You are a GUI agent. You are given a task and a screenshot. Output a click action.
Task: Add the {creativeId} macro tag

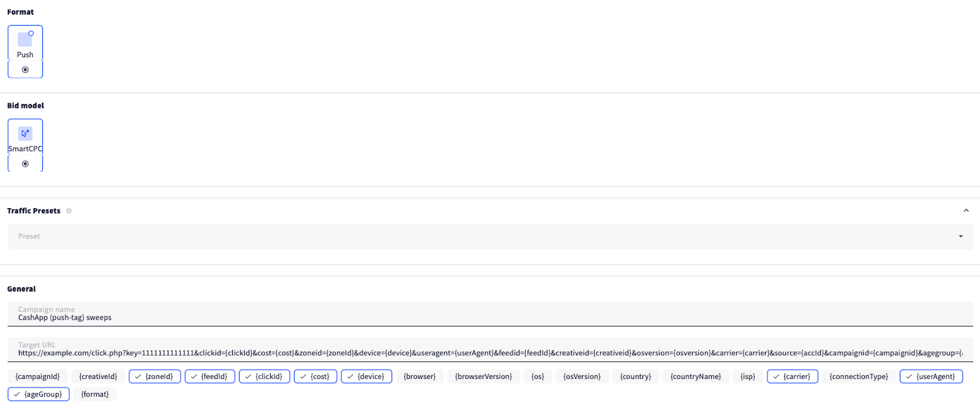pos(98,376)
